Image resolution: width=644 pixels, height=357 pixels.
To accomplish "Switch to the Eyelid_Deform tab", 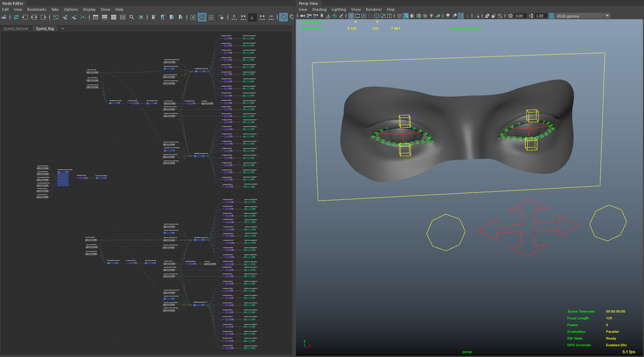I will (x=16, y=28).
